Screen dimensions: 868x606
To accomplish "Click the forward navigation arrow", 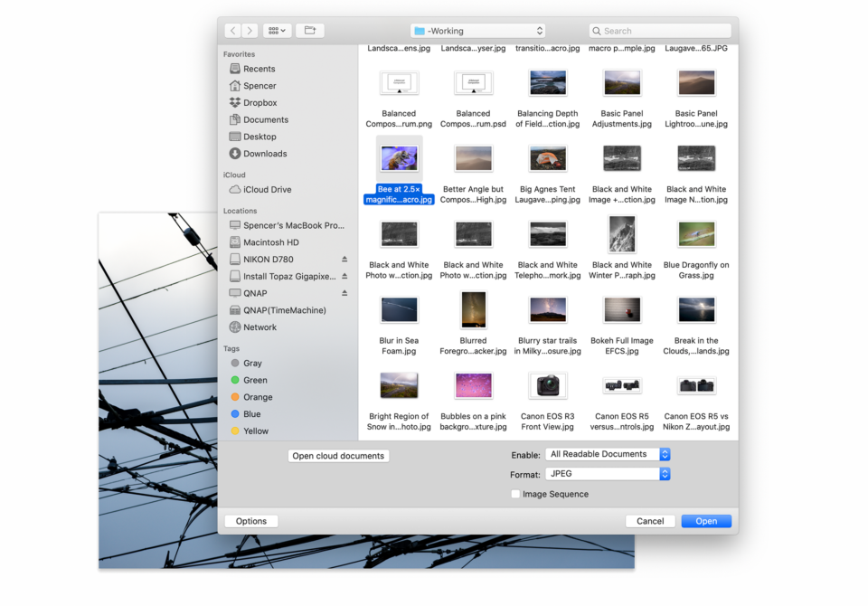I will (x=250, y=31).
